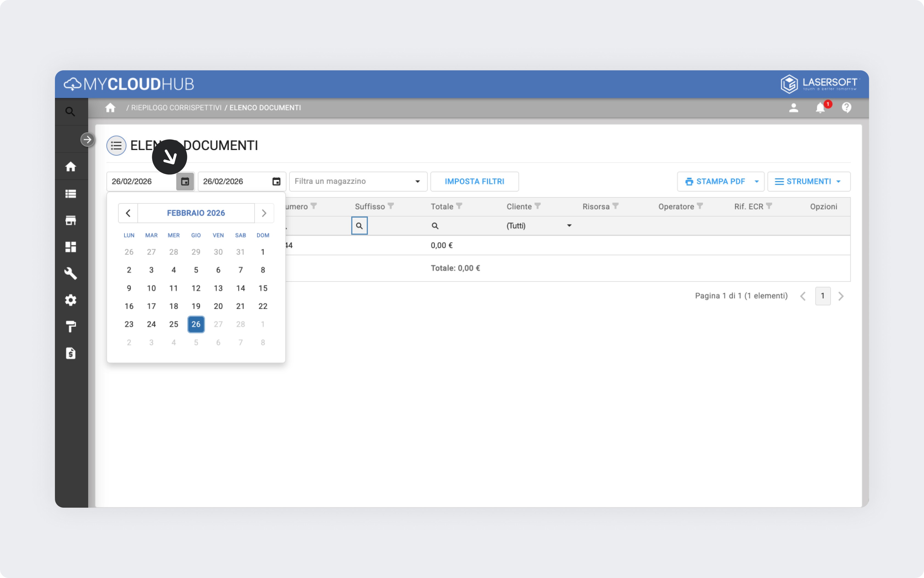Go to previous month in calendar

(128, 213)
